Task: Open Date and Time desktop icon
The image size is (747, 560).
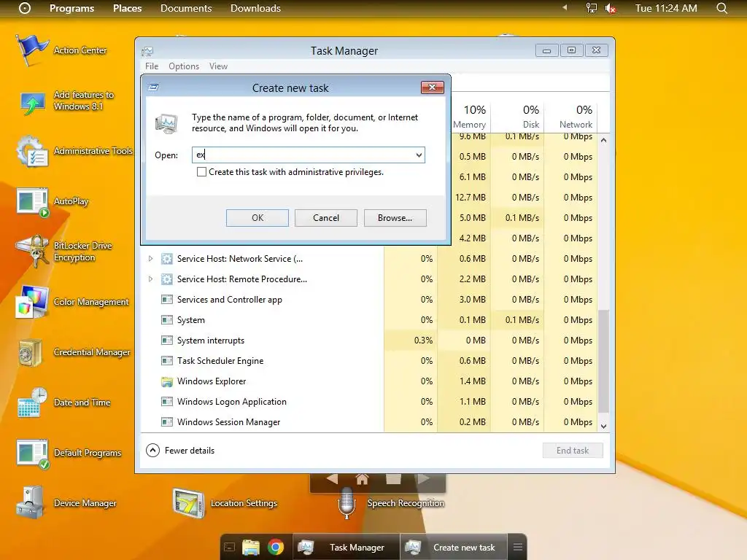Action: 32,402
